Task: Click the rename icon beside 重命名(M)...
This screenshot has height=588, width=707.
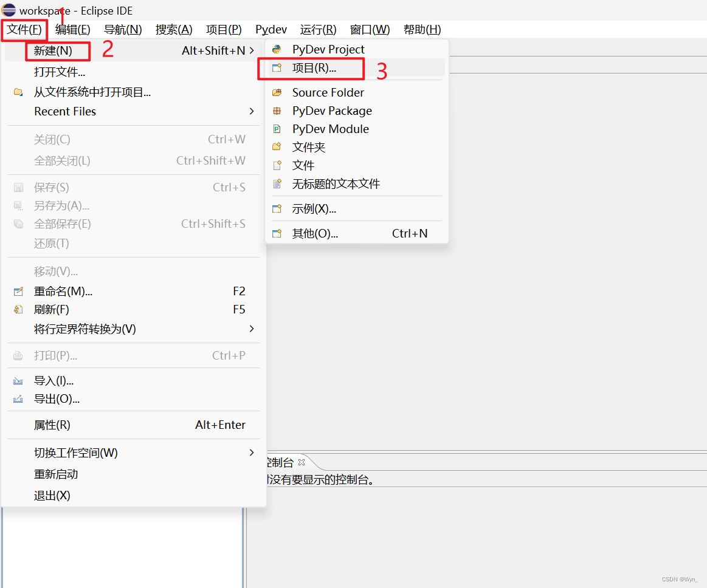Action: [18, 292]
